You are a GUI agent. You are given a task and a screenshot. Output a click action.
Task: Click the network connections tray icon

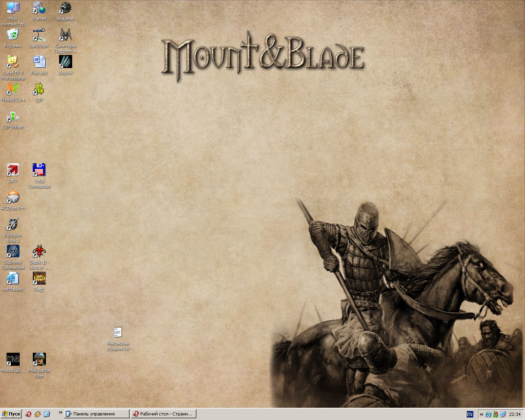[502, 414]
